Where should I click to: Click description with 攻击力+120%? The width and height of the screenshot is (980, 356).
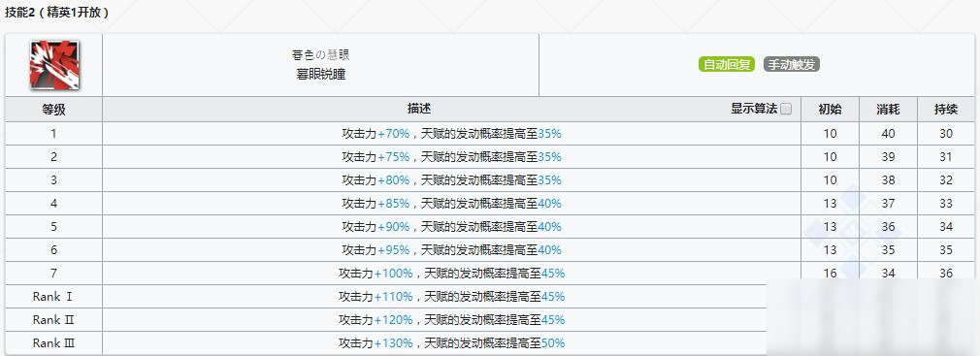click(452, 320)
